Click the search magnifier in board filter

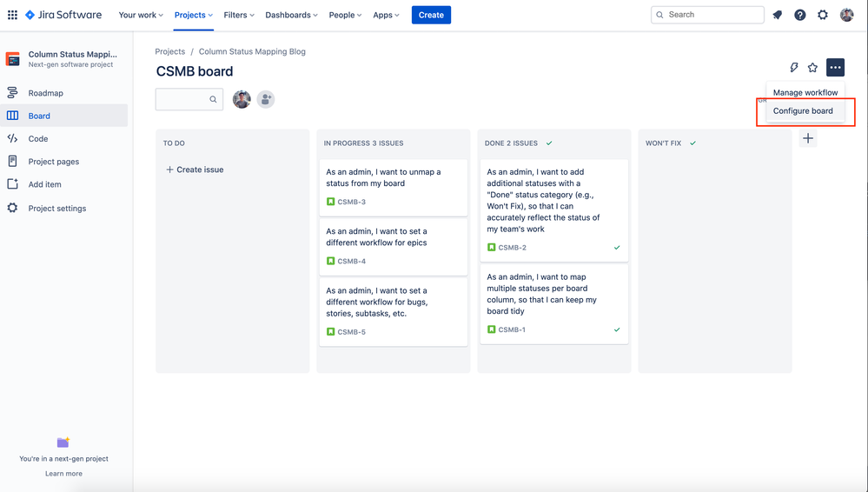coord(213,99)
